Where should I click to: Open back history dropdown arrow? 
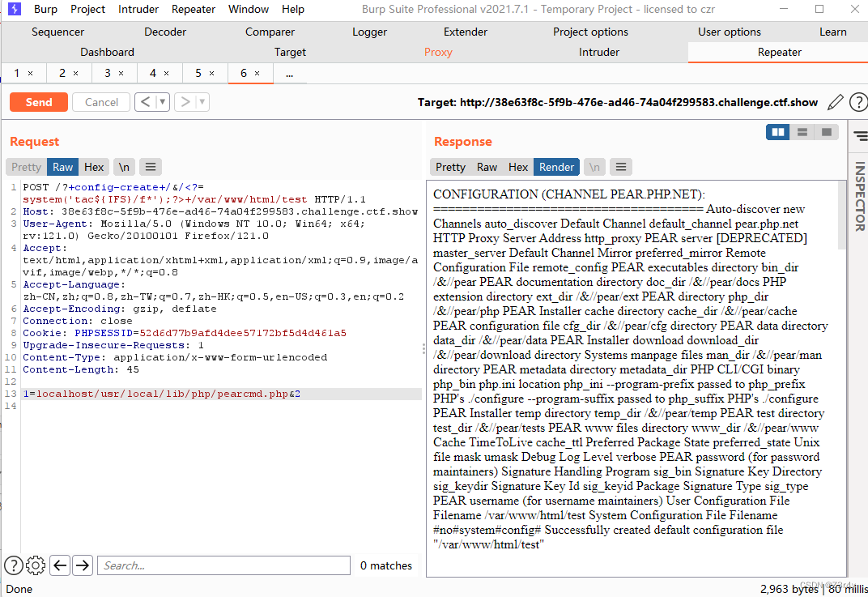(163, 102)
